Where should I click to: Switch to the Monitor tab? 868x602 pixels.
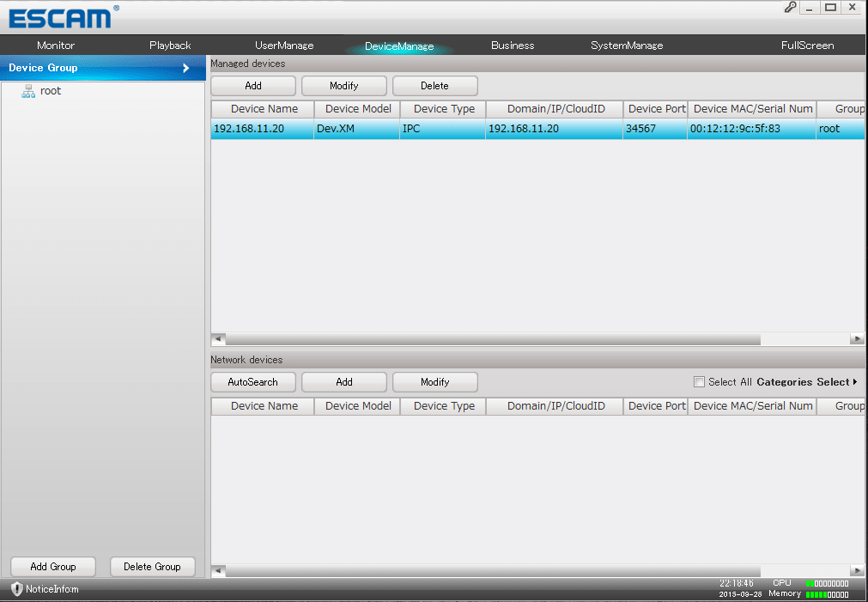56,46
